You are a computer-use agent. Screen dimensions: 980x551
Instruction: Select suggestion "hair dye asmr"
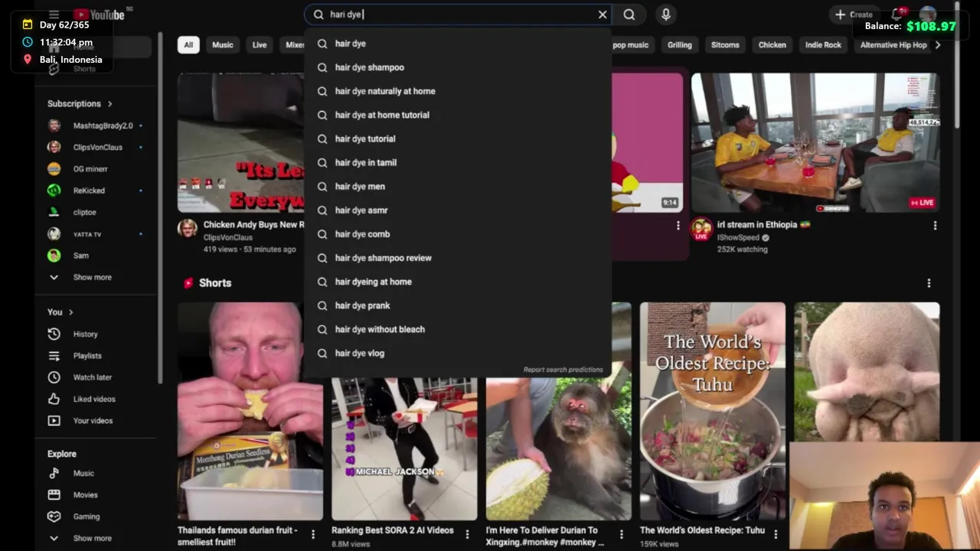pyautogui.click(x=458, y=210)
